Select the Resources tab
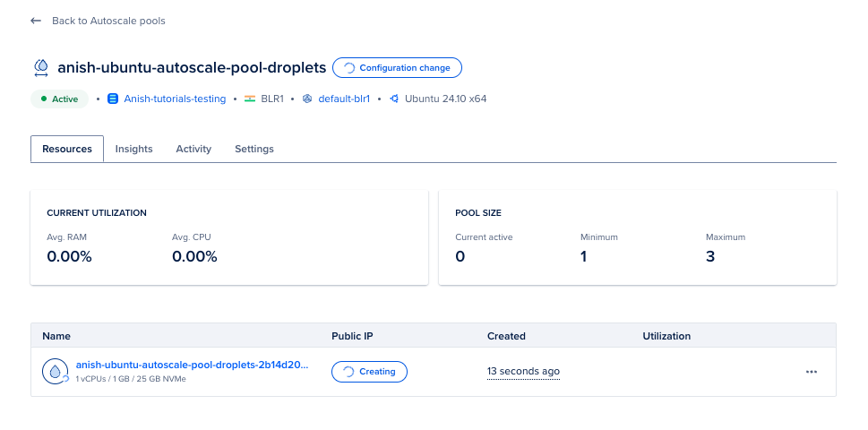Screen dimensions: 868x430 (67, 149)
